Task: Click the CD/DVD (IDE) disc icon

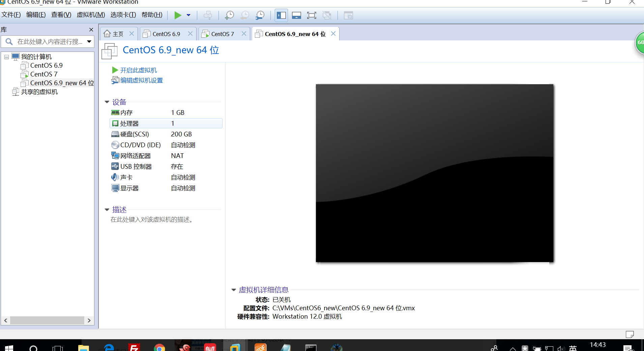Action: pos(115,145)
